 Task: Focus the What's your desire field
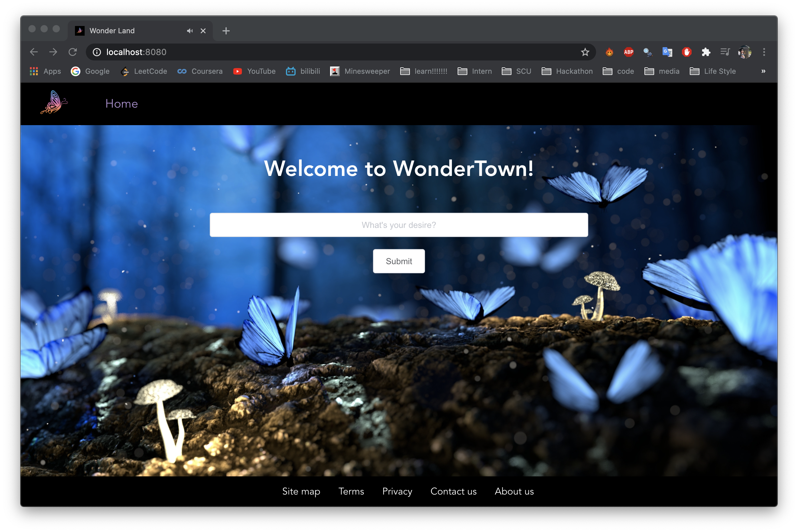[399, 225]
